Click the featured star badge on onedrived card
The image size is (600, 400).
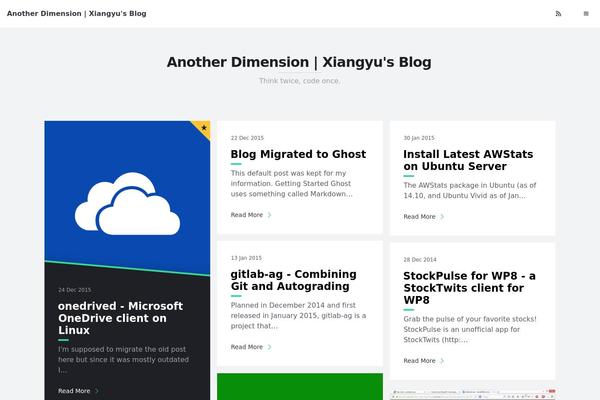[204, 128]
